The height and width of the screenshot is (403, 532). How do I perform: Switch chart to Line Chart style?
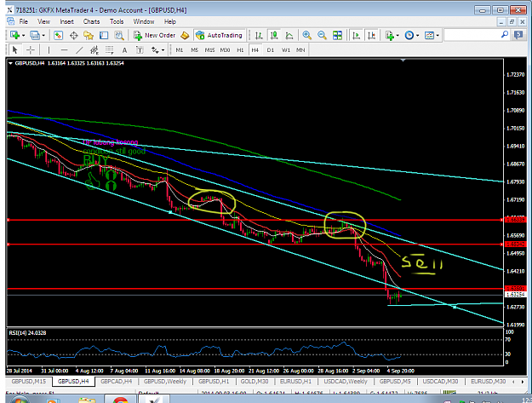coord(289,35)
